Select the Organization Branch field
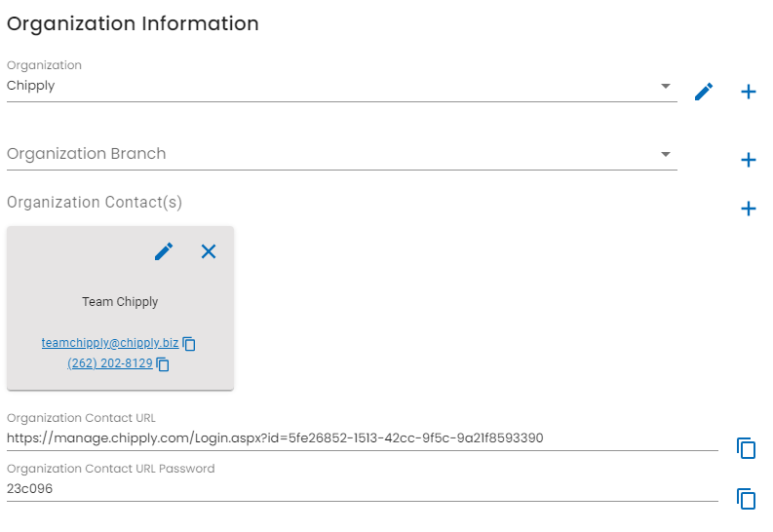This screenshot has height=532, width=773. pos(341,154)
